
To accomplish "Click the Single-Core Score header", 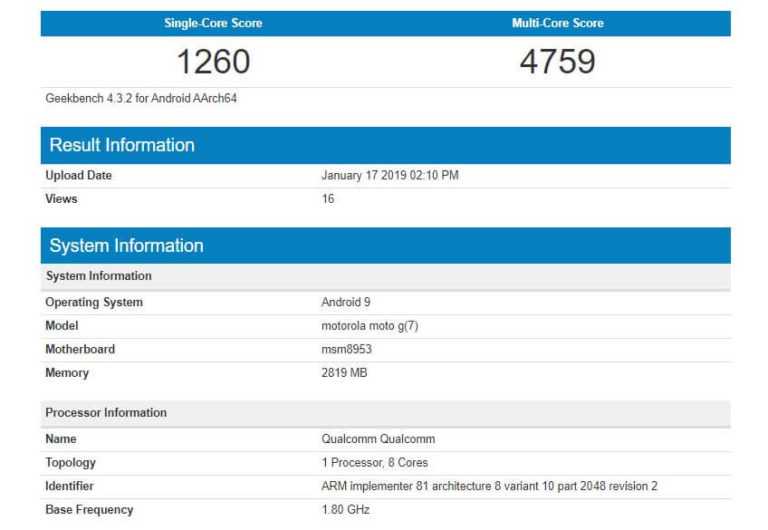I will [213, 23].
